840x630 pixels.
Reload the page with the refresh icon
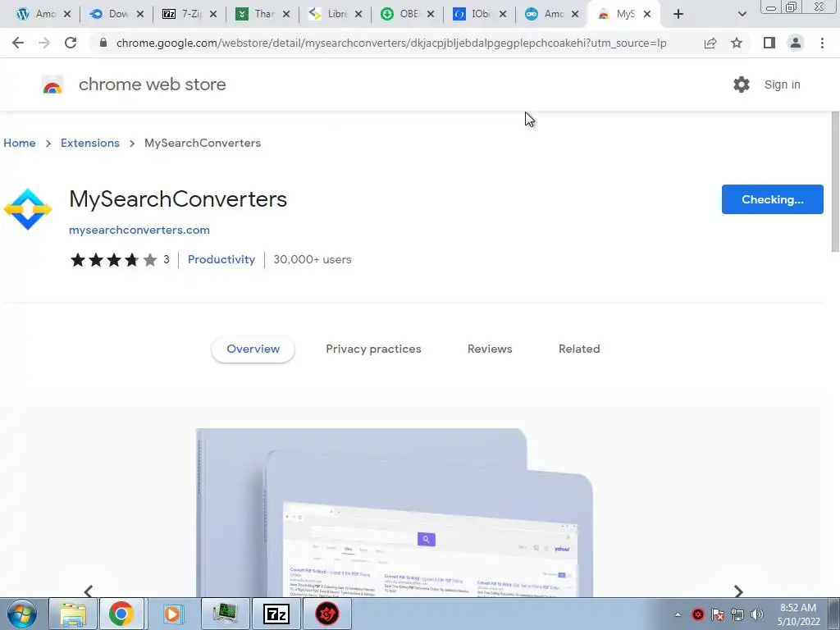coord(71,43)
